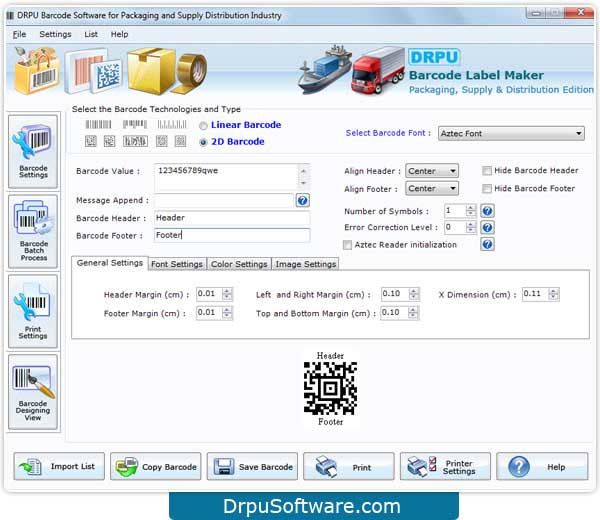Click Import List button
600x520 pixels.
point(59,466)
